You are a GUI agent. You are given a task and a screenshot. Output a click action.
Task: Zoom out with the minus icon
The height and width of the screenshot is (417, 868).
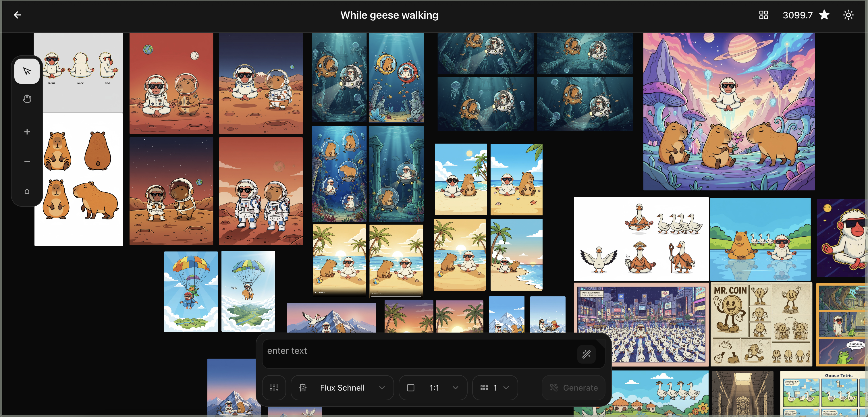27,162
